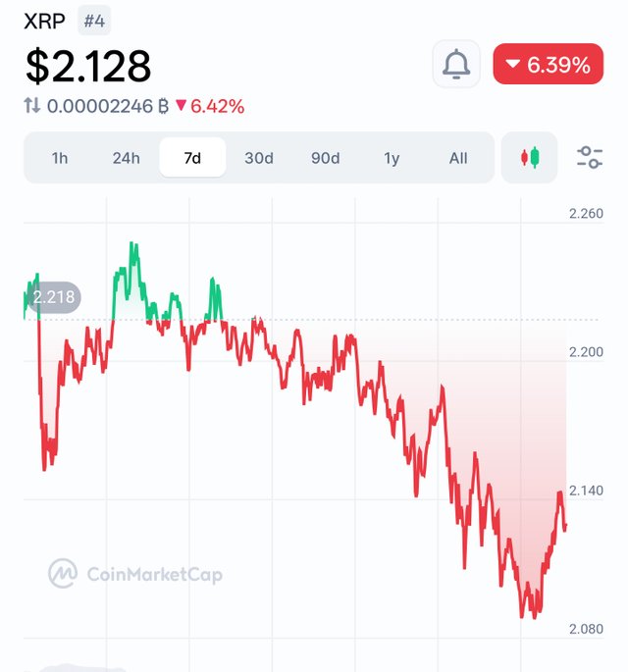Click the XRP coin name
Image resolution: width=628 pixels, height=672 pixels.
42,19
